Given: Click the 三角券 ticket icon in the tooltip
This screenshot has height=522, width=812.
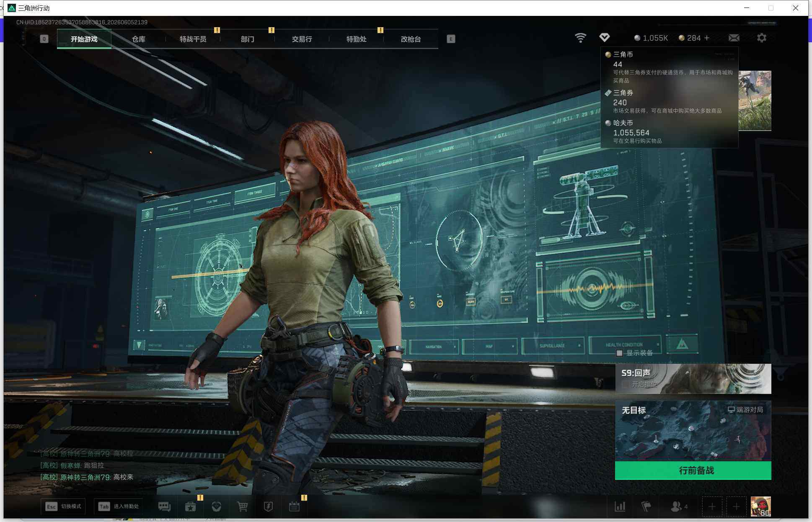Looking at the screenshot, I should coord(608,93).
